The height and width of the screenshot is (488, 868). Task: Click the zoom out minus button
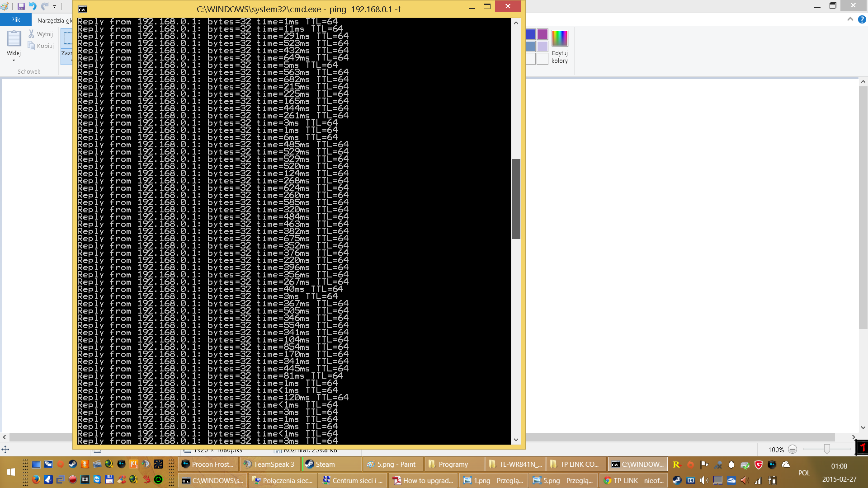click(793, 449)
